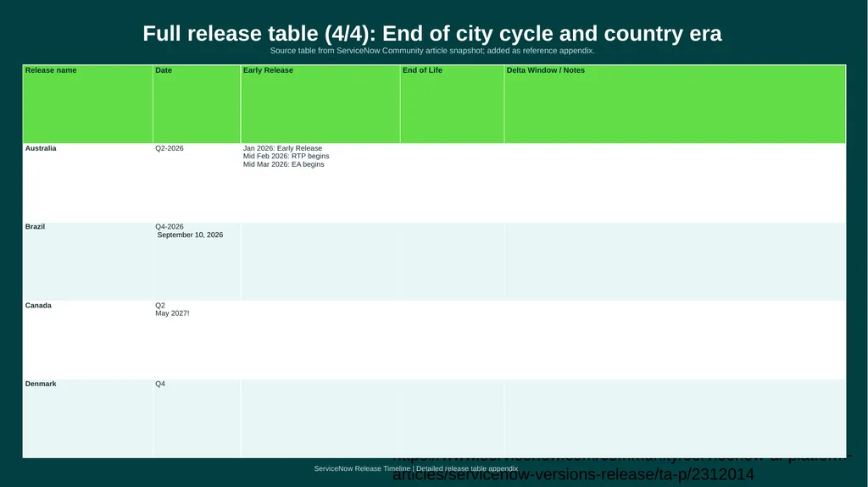868x487 pixels.
Task: Click the 'Canada' release name cell
Action: 87,340
